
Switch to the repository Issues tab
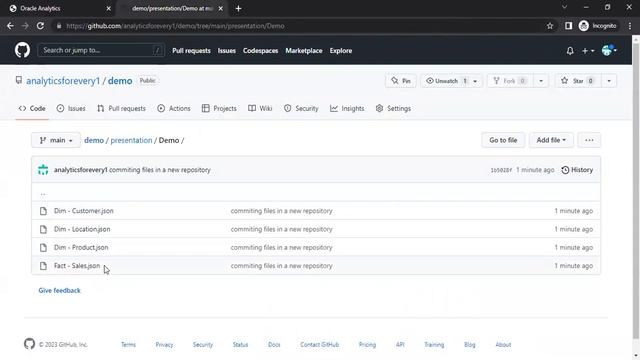71,109
